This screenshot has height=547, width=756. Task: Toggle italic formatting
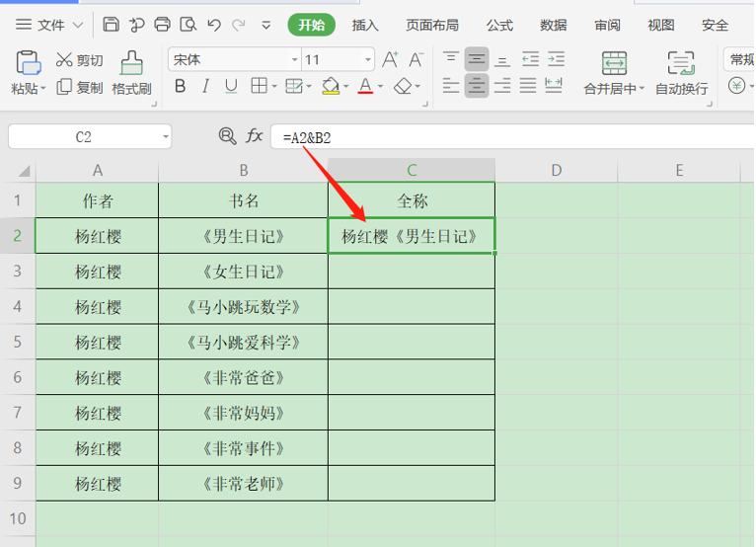point(206,86)
